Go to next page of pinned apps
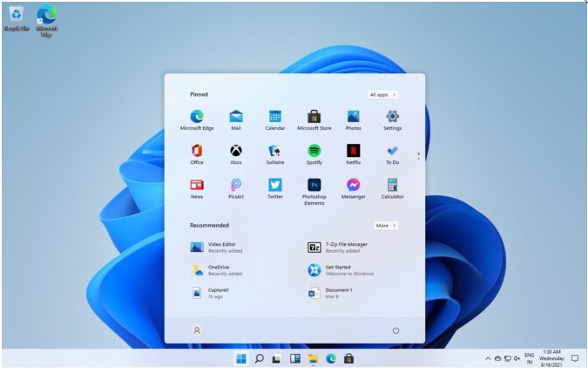Image resolution: width=588 pixels, height=374 pixels. [x=418, y=159]
